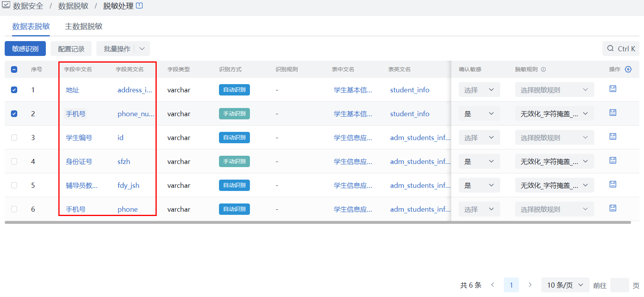Open 脱敏规则 dropdown in row 4
The height and width of the screenshot is (297, 644).
[x=554, y=162]
